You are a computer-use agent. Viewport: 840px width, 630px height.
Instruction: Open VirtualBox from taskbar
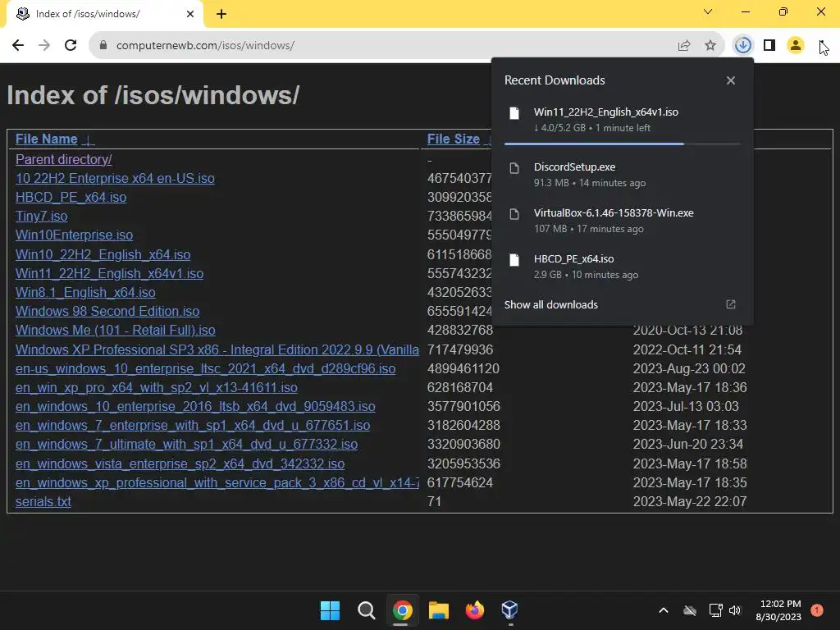510,610
